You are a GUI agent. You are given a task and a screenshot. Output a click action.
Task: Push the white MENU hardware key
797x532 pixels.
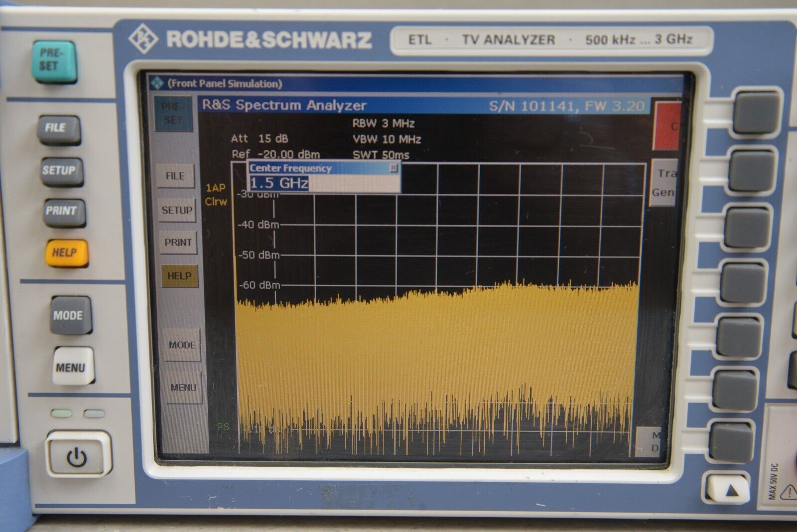pos(73,366)
